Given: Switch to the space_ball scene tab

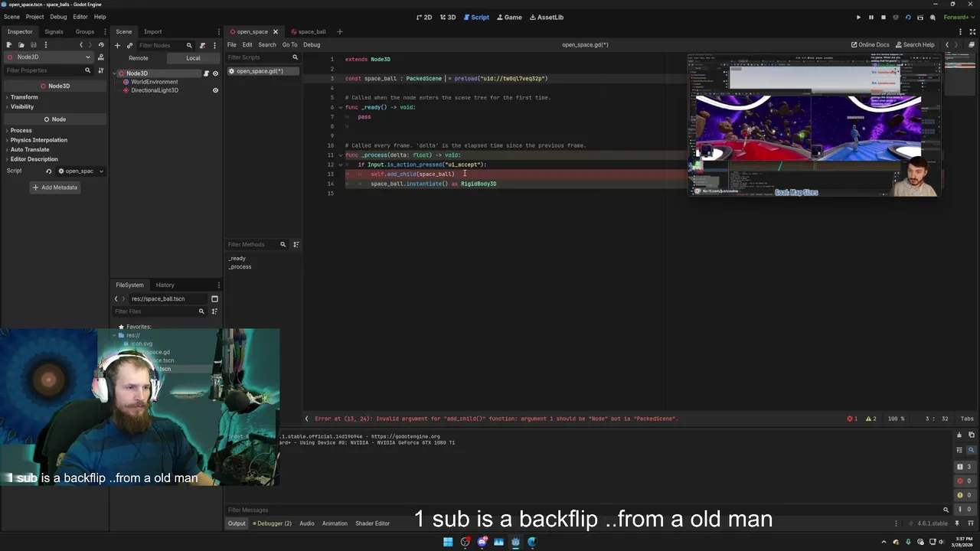Looking at the screenshot, I should [308, 31].
